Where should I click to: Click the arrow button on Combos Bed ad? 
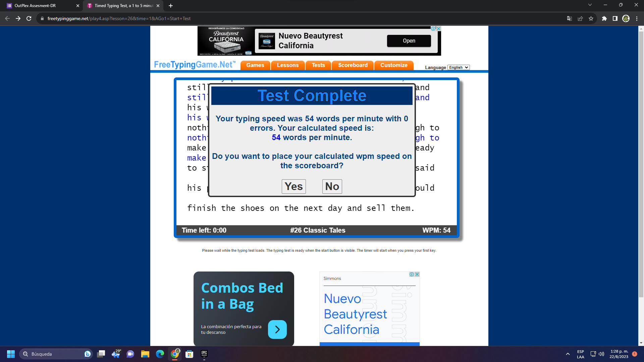[x=277, y=329]
